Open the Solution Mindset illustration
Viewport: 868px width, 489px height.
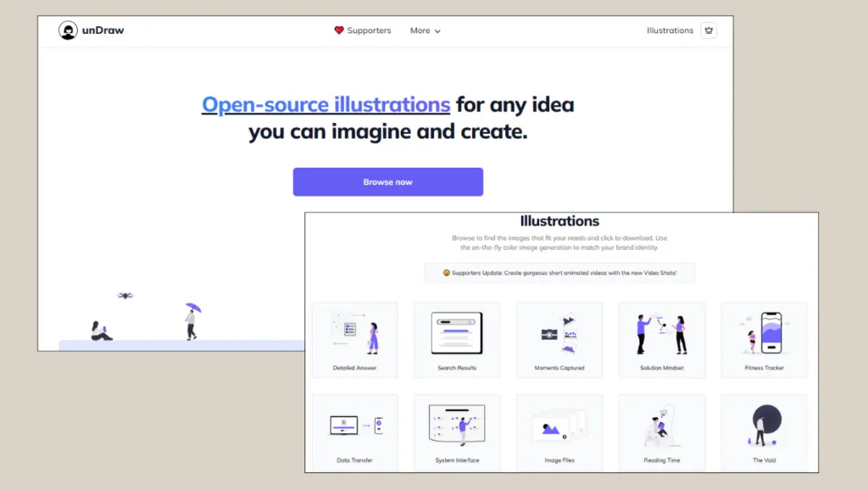coord(662,340)
